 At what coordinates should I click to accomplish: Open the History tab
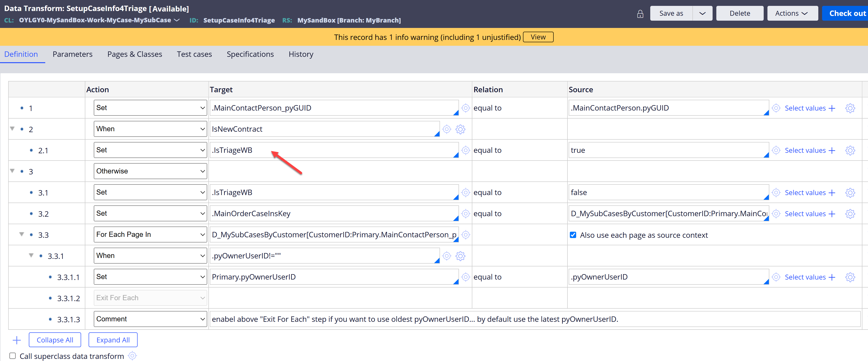301,54
